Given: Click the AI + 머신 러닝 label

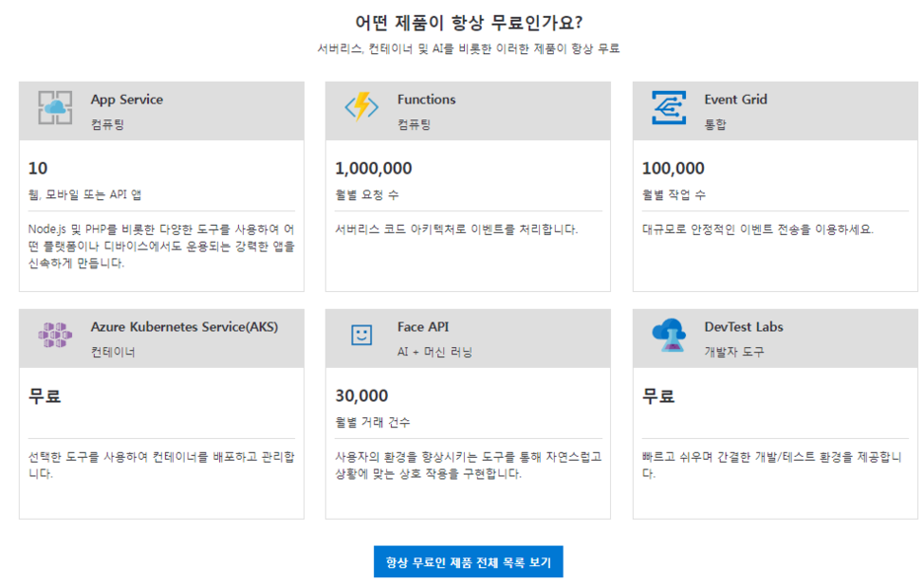Looking at the screenshot, I should (x=434, y=352).
